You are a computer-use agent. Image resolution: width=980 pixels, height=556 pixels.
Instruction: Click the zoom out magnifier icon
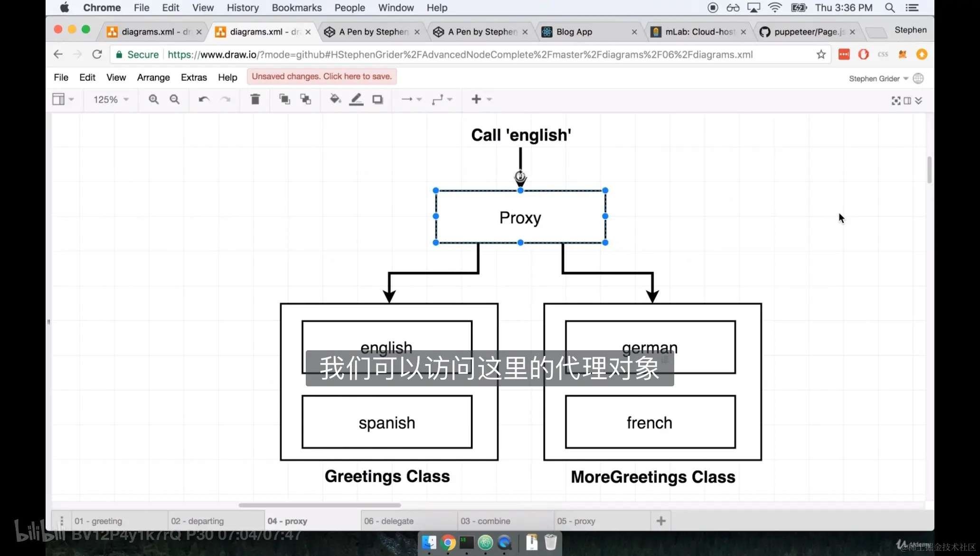click(175, 99)
